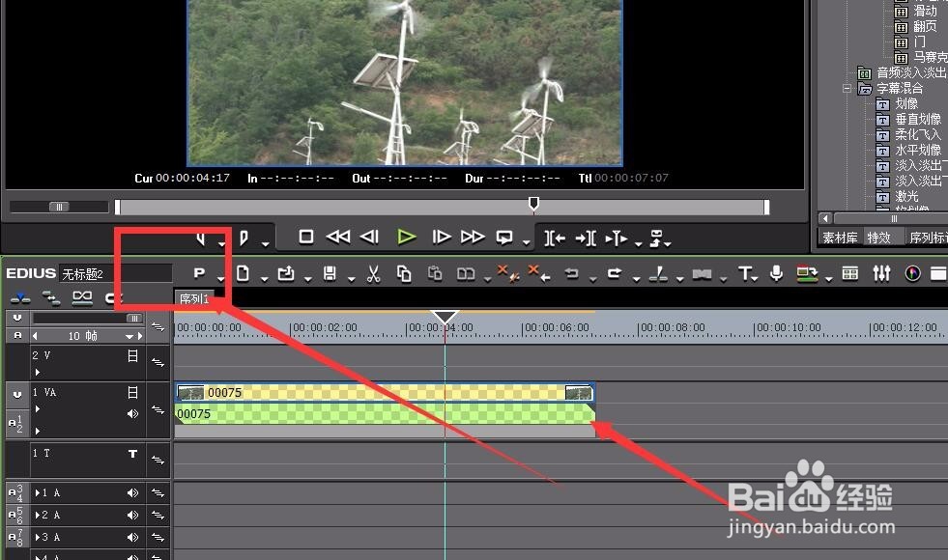Image resolution: width=948 pixels, height=560 pixels.
Task: Click the Add cut point icon
Action: (x=658, y=274)
